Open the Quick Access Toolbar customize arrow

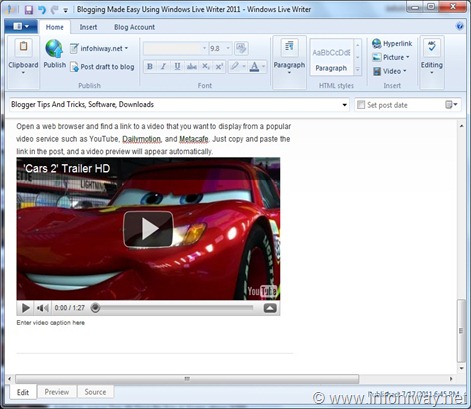tap(66, 10)
